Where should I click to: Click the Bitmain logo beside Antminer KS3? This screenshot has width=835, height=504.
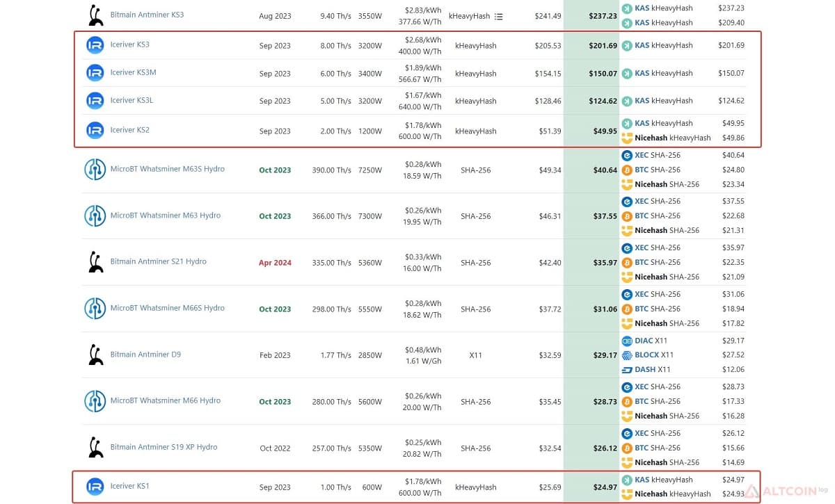[x=95, y=15]
